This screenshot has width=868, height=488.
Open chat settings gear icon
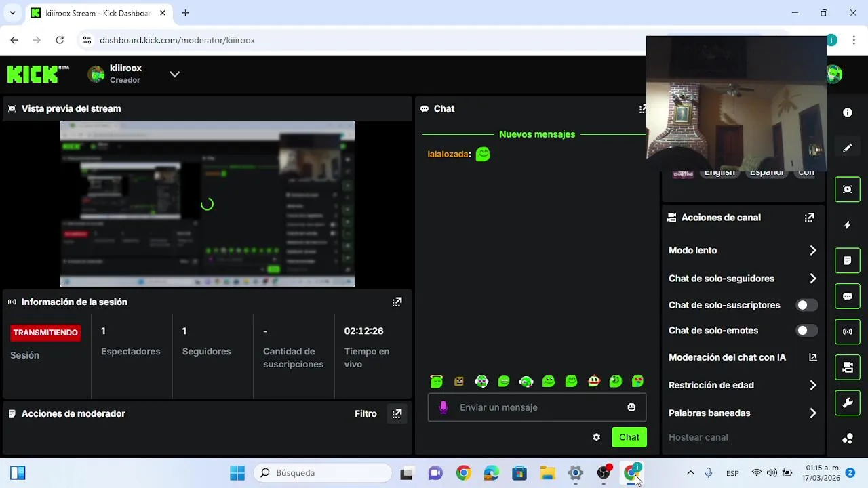597,437
